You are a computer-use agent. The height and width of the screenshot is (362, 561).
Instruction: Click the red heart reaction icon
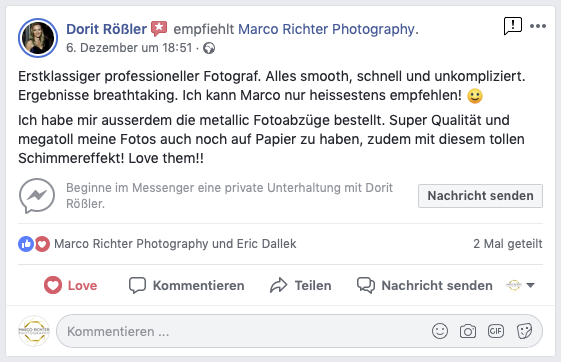(x=42, y=244)
